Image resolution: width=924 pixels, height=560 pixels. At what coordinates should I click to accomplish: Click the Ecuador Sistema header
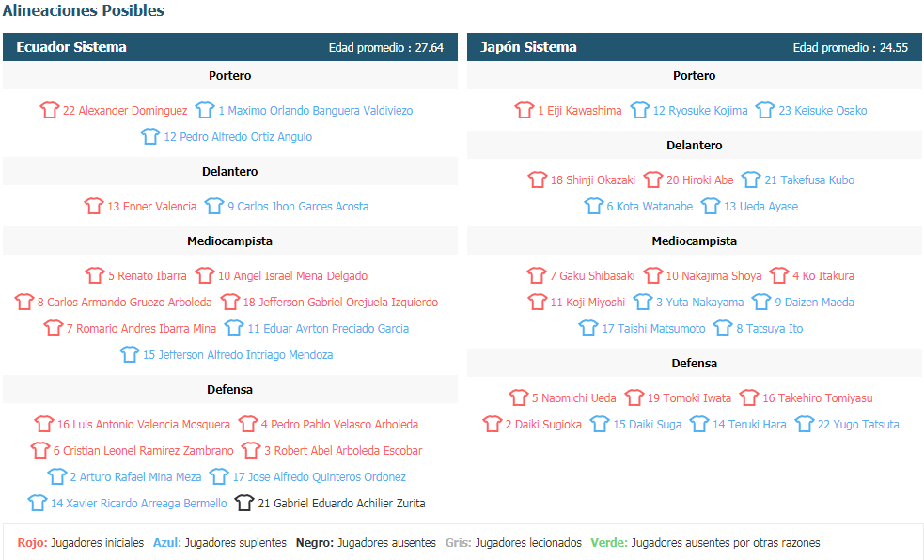pos(71,47)
